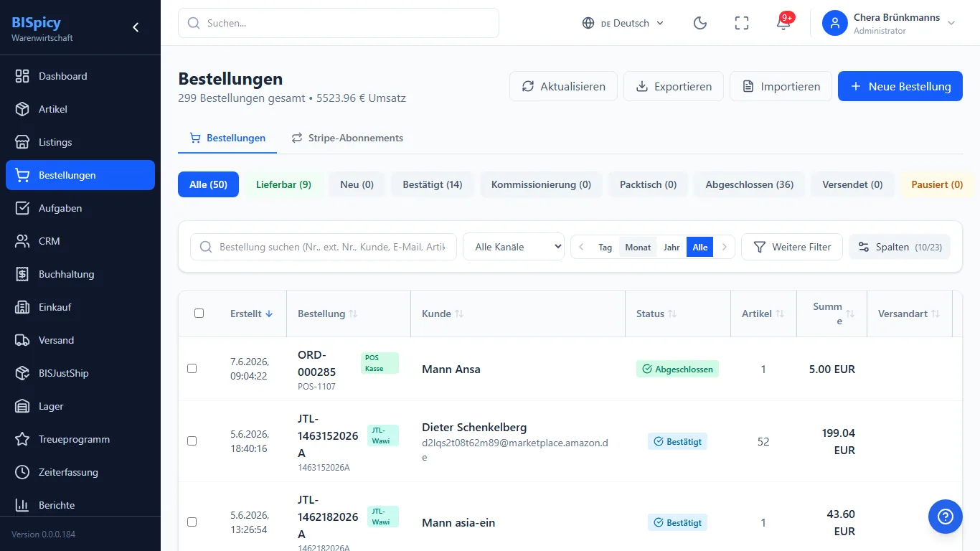Image resolution: width=980 pixels, height=551 pixels.
Task: Open the Deutsch language selector
Action: [623, 23]
